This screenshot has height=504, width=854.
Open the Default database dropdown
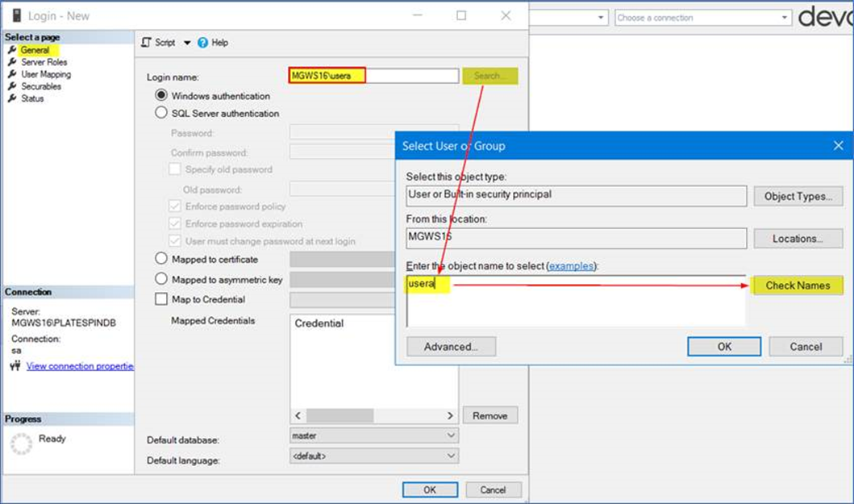coord(451,435)
